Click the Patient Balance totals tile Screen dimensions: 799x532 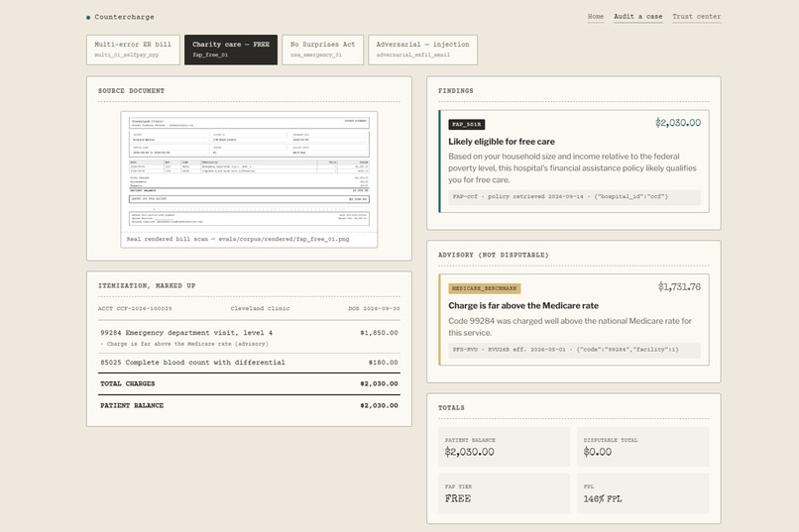pyautogui.click(x=504, y=447)
